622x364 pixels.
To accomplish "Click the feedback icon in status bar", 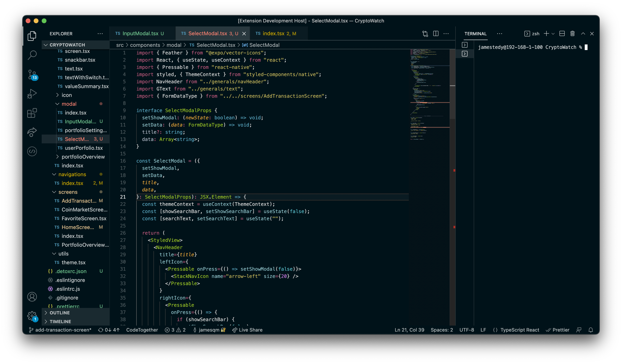I will [x=579, y=330].
